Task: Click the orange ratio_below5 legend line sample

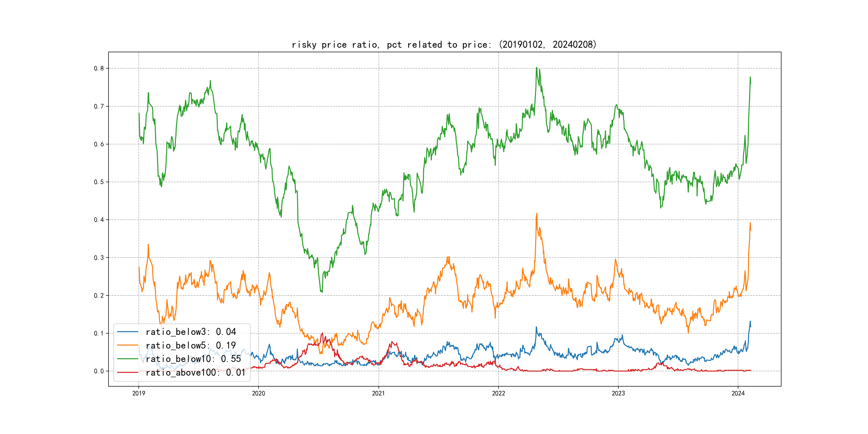Action: [127, 345]
